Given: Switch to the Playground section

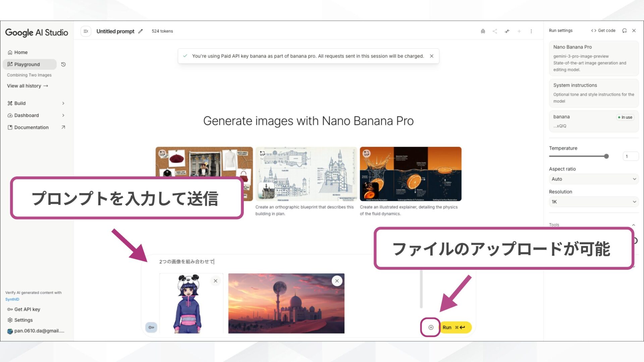Looking at the screenshot, I should 27,64.
